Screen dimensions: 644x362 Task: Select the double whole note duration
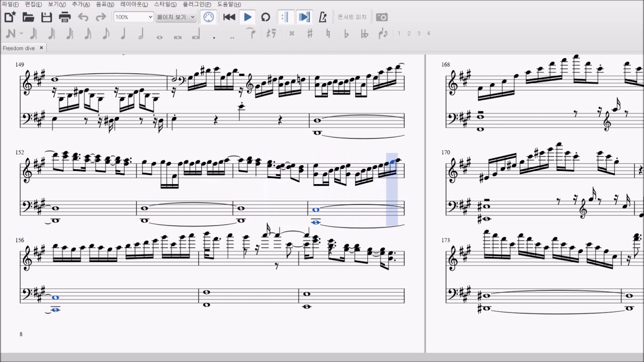[x=178, y=36]
